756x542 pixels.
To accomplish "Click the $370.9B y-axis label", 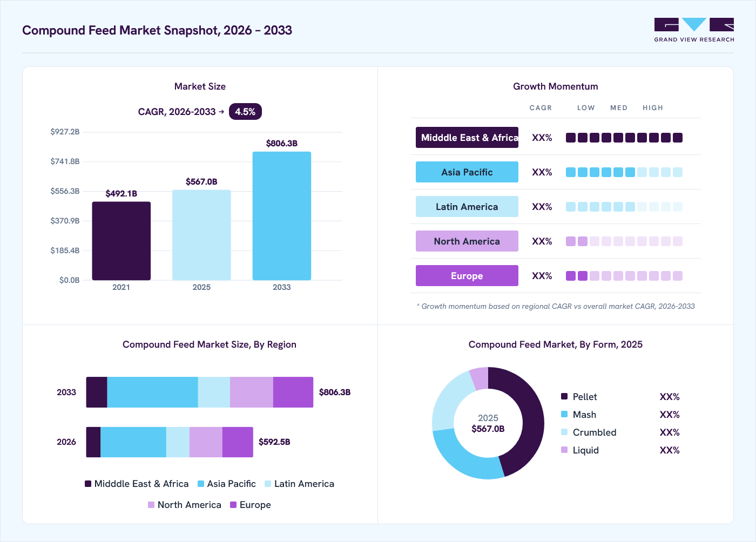I will tap(65, 221).
